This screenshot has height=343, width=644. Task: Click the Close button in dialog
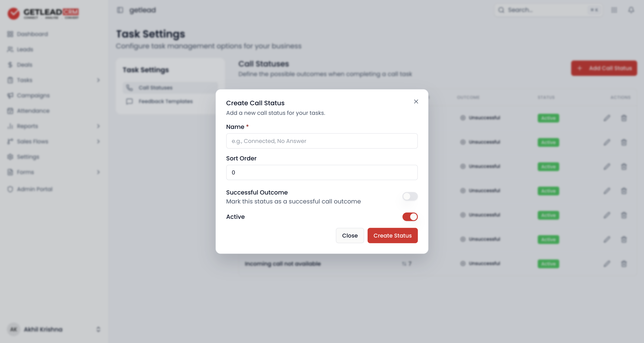pyautogui.click(x=350, y=235)
